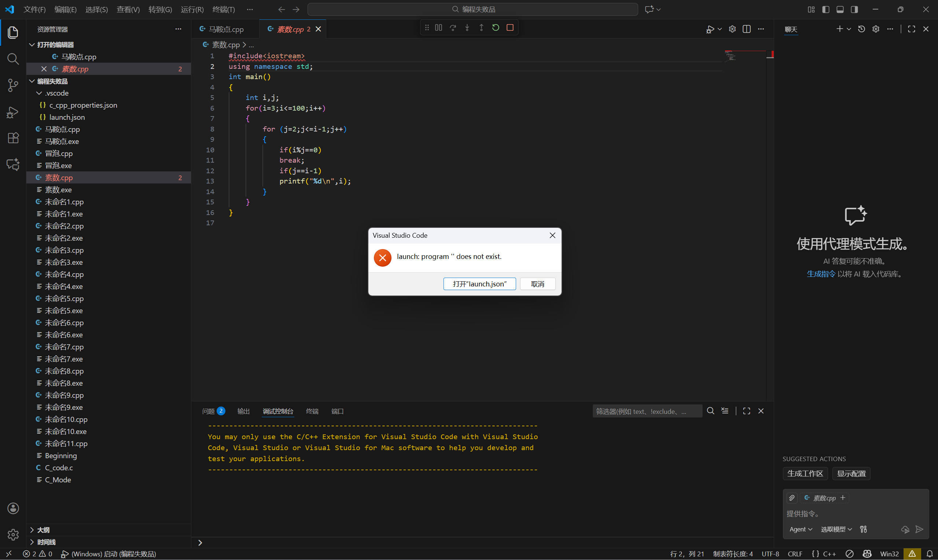Screen dimensions: 938x560
Task: Open the Search view in activity bar
Action: pos(13,59)
